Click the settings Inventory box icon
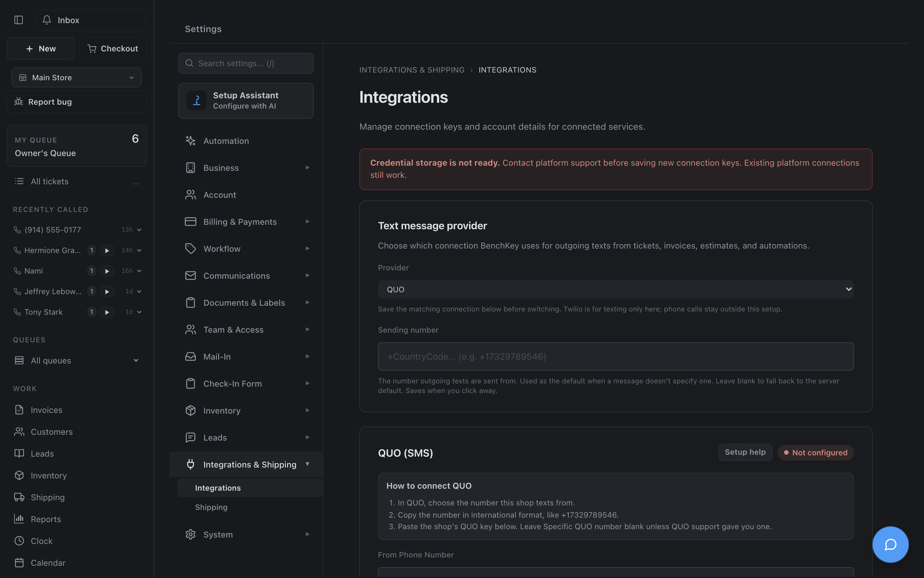The height and width of the screenshot is (578, 924). [191, 411]
